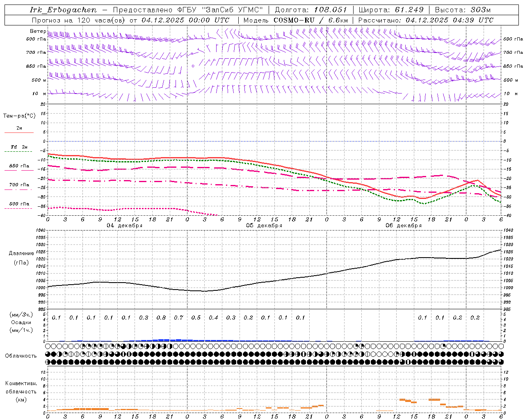Click the station name Irk_Erbogachen in header
The image size is (525, 420).
[64, 10]
